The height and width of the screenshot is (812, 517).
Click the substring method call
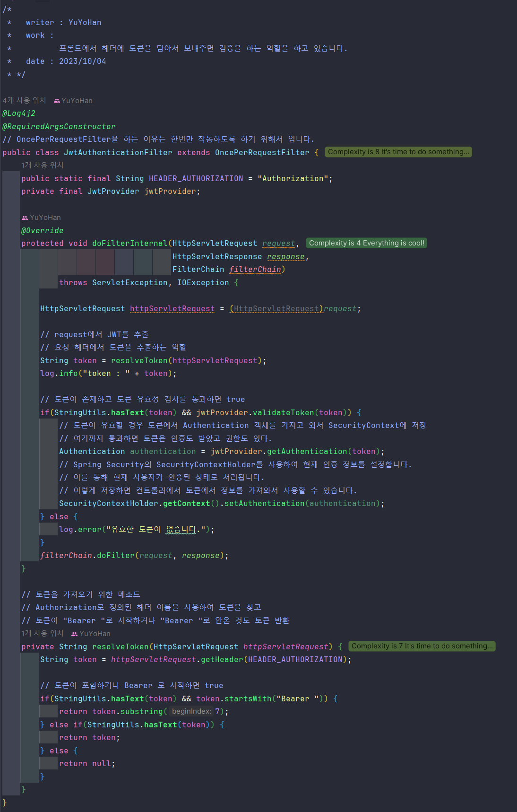[x=142, y=712]
